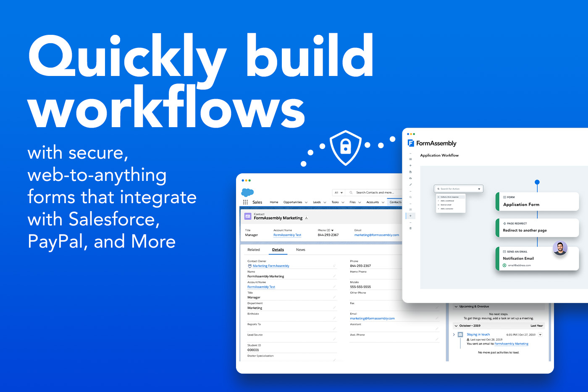Open FormAssembly Marketing link in the activity timeline
This screenshot has width=588, height=392.
click(512, 344)
